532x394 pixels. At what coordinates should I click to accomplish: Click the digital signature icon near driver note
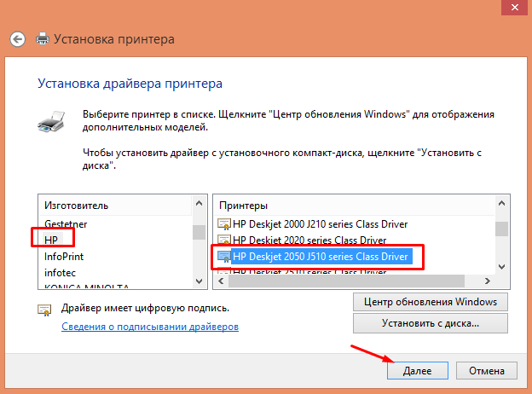click(44, 310)
